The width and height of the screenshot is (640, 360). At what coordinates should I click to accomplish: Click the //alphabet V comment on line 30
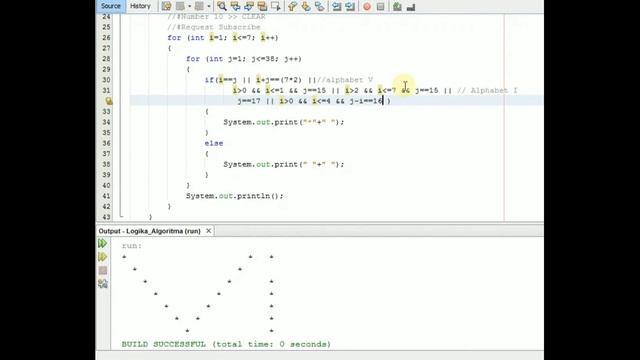point(345,80)
